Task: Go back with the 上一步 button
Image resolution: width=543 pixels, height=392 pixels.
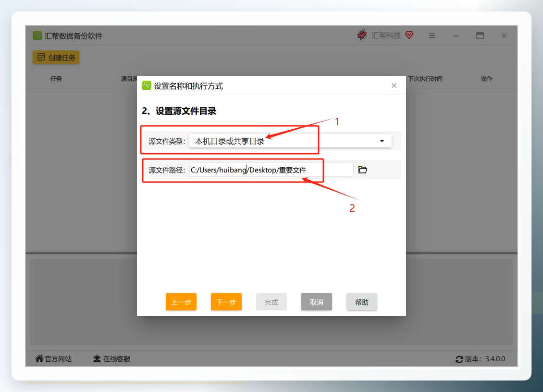Action: 181,302
